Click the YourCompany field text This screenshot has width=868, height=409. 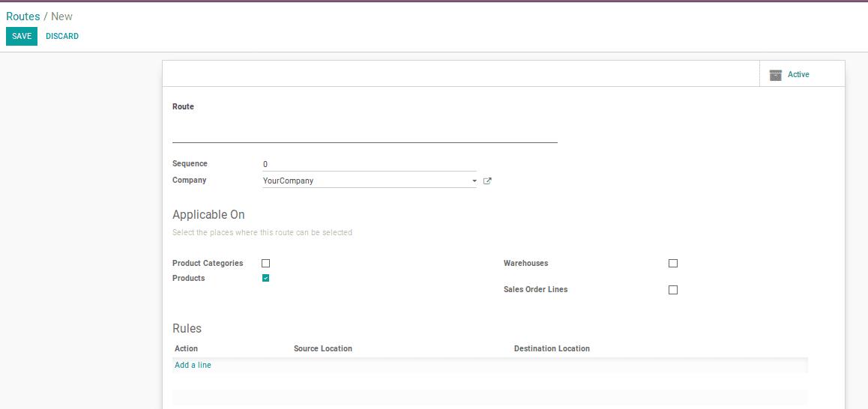coord(289,181)
